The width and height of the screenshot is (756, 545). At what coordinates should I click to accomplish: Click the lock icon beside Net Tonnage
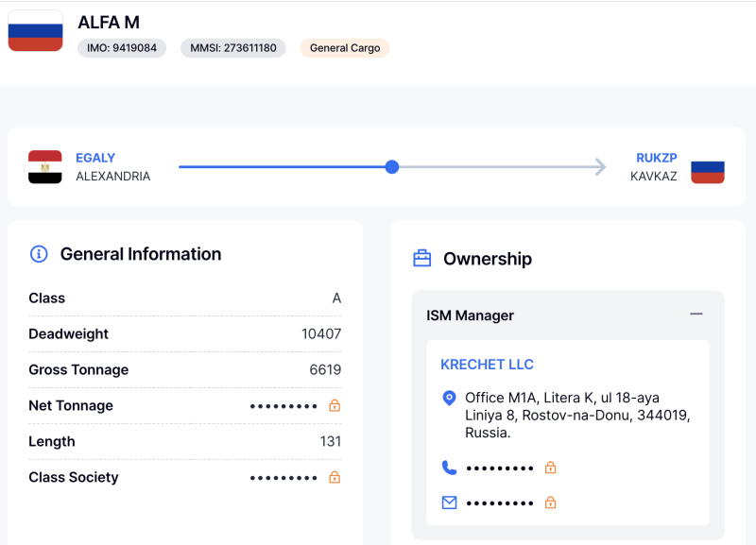click(x=335, y=406)
